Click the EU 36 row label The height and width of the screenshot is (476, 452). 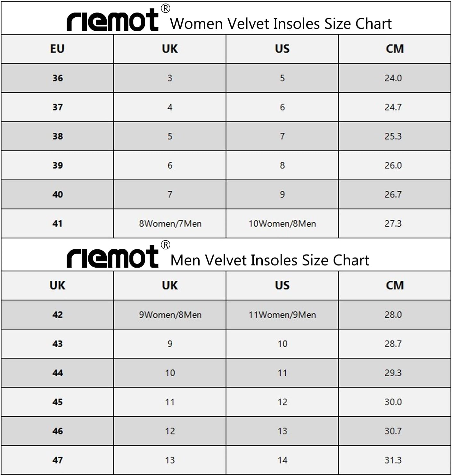[x=57, y=78]
